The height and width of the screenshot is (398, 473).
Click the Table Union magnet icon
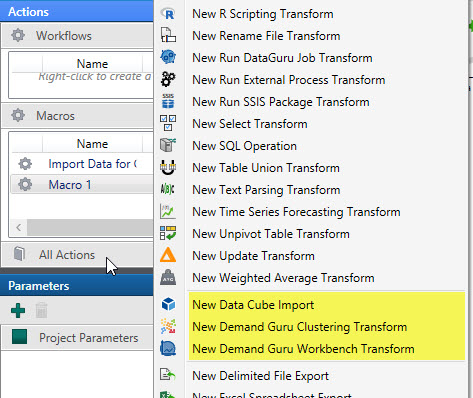(168, 167)
